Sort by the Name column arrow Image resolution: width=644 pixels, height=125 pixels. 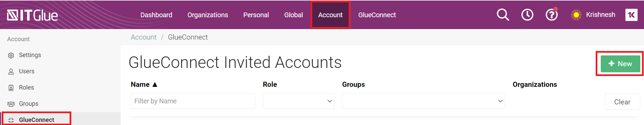pyautogui.click(x=155, y=84)
